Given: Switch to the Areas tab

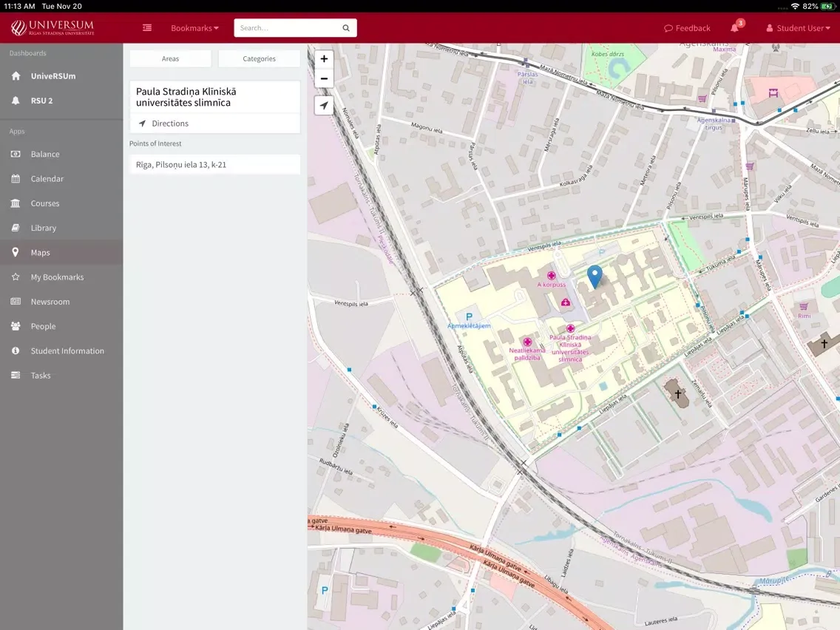Looking at the screenshot, I should point(170,59).
